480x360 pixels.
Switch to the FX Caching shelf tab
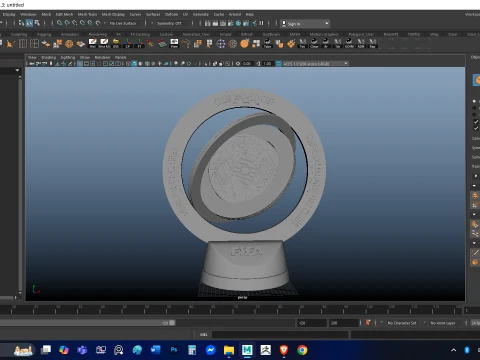(x=140, y=34)
